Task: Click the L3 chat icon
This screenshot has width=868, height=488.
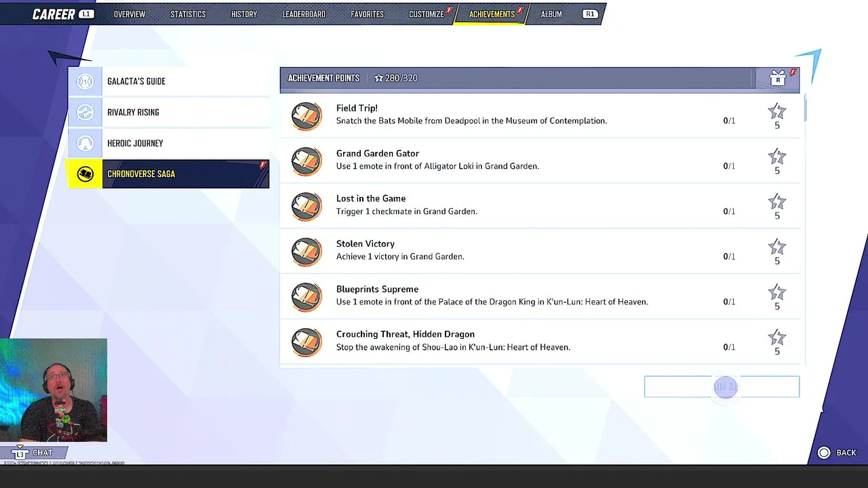Action: 20,453
